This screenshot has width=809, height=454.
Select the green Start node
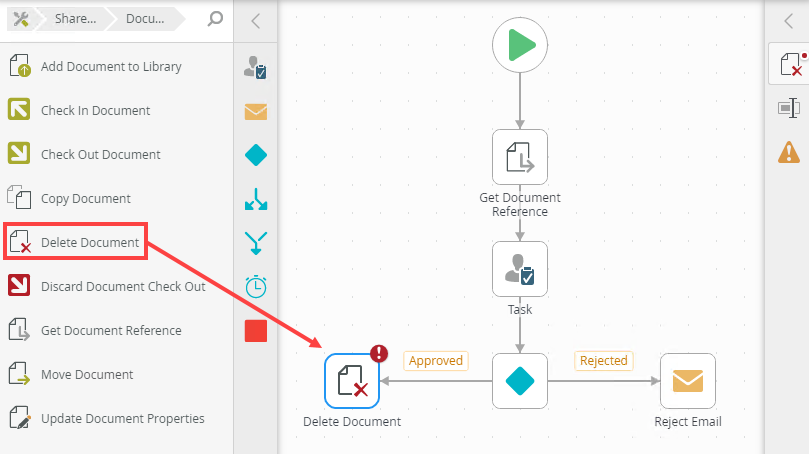[520, 45]
